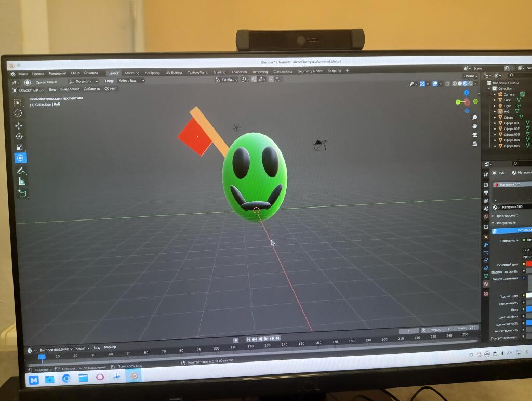The height and width of the screenshot is (401, 532).
Task: Click the pan hand icon in viewport
Action: (x=475, y=126)
